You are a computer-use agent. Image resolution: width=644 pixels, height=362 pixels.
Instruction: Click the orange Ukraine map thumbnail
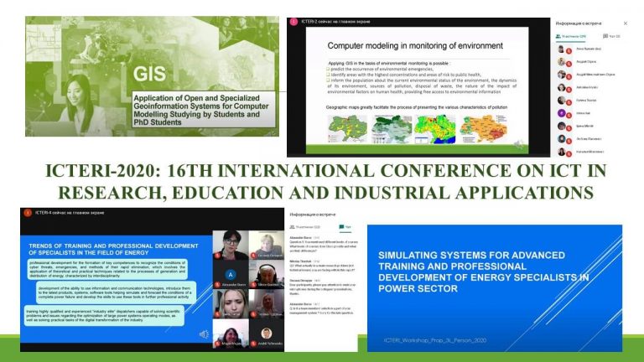click(x=485, y=128)
